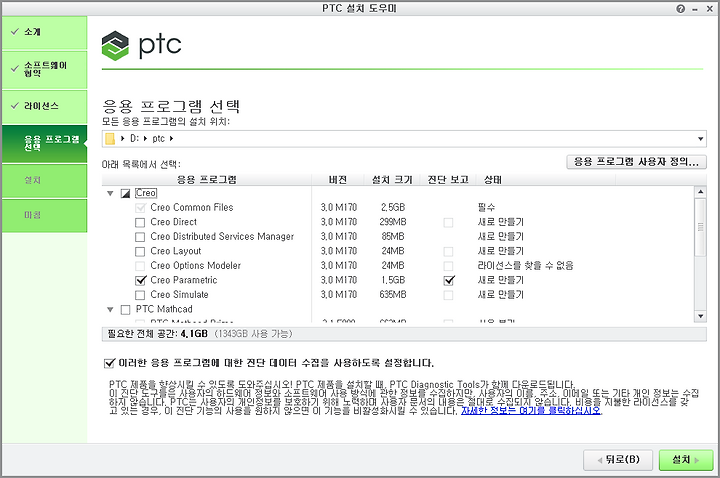
Task: Click the 뒤로(B) back button
Action: click(x=618, y=460)
